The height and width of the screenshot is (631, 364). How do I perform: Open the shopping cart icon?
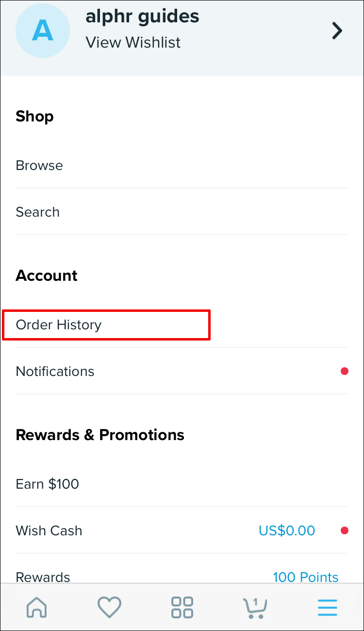click(255, 607)
